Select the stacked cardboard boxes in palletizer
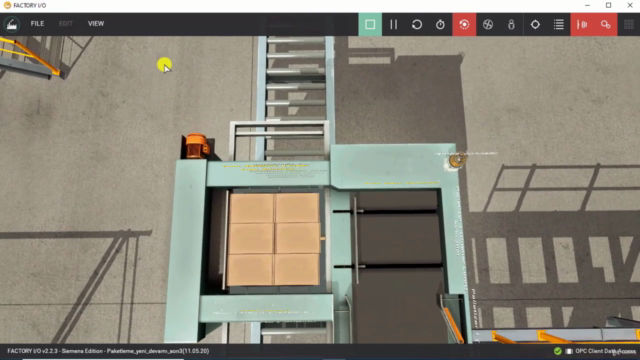Screen dimensions: 640x360 (273, 239)
